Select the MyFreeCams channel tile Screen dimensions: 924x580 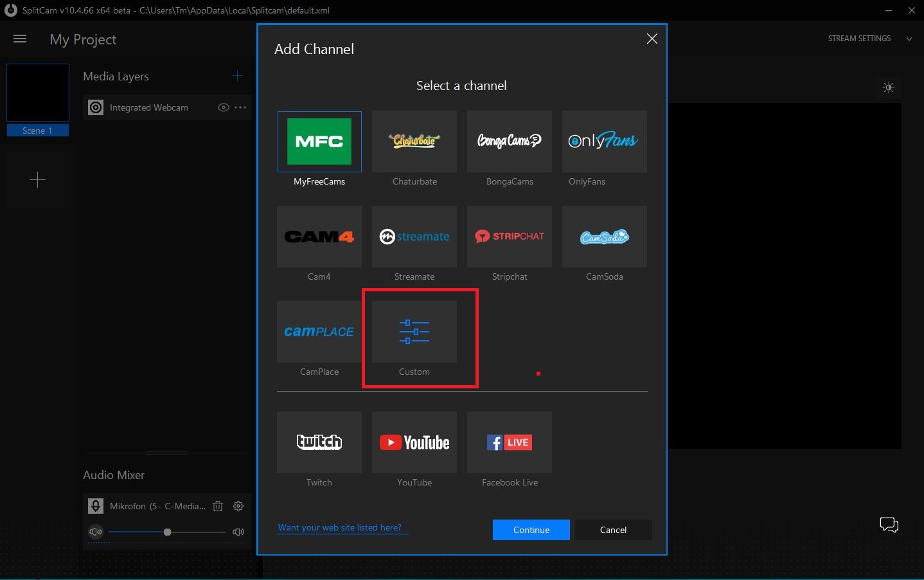tap(319, 141)
